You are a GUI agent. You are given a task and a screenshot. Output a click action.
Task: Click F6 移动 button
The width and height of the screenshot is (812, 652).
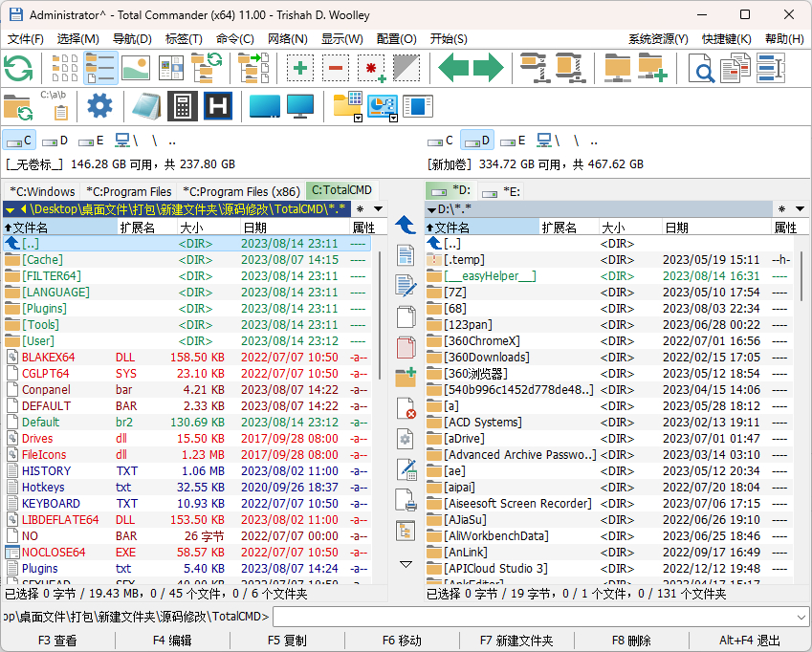[x=402, y=641]
